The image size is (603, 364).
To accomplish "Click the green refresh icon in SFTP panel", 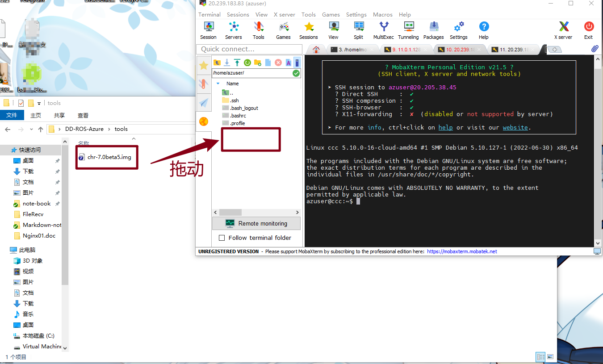I will pyautogui.click(x=247, y=63).
